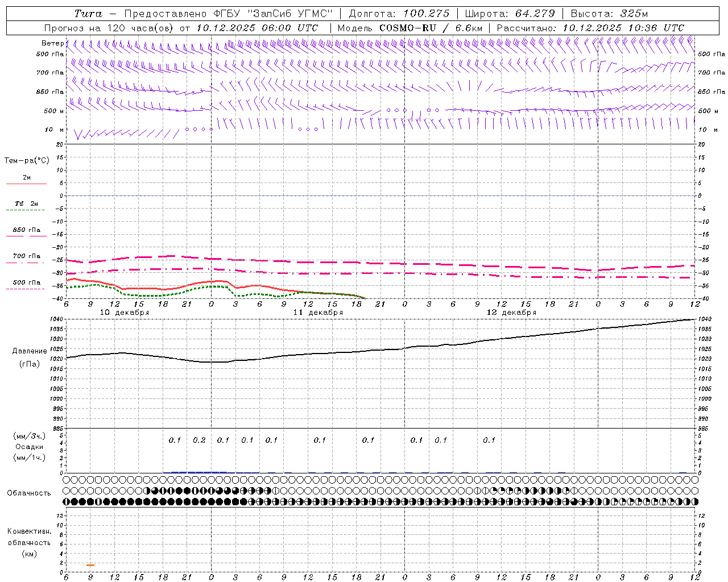Viewport: 728px width, 582px height.
Task: Click the 500 гПа temperature legend entry
Action: [26, 285]
